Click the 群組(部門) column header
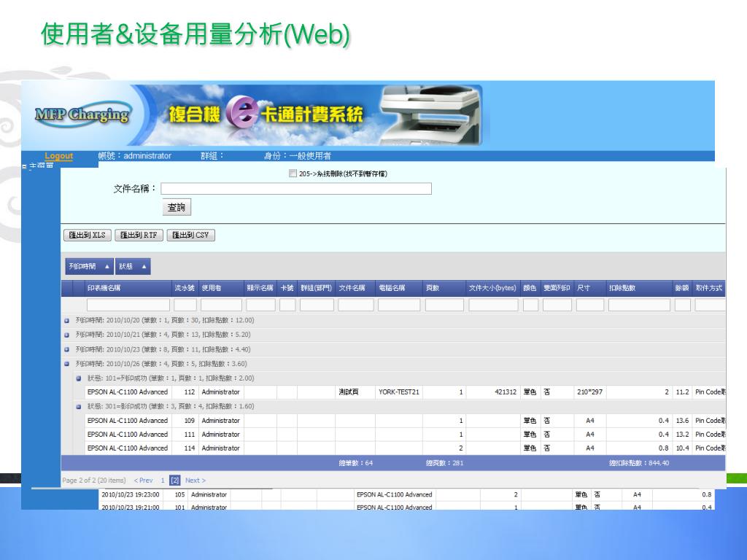The width and height of the screenshot is (747, 560). tap(317, 288)
